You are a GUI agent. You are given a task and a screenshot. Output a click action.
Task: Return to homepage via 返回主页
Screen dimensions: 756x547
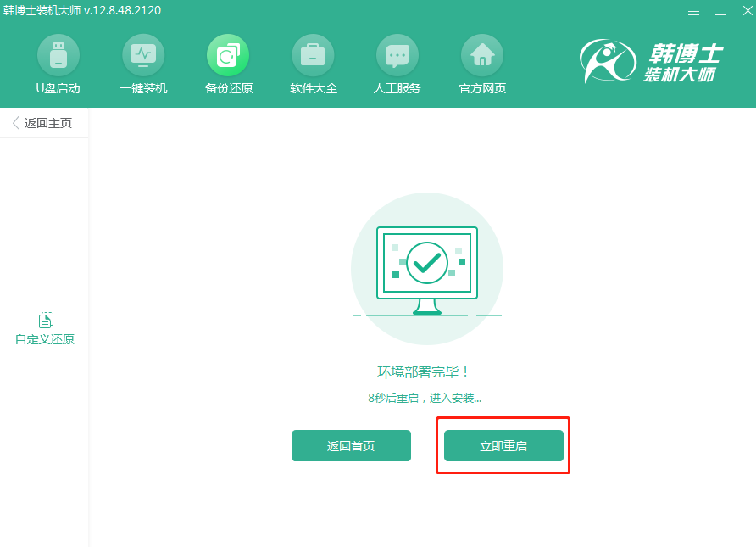coord(47,122)
